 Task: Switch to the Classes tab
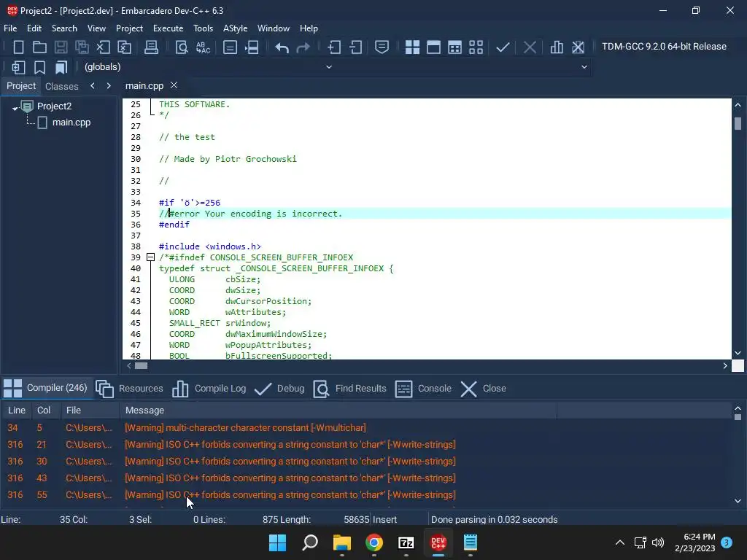pos(61,86)
